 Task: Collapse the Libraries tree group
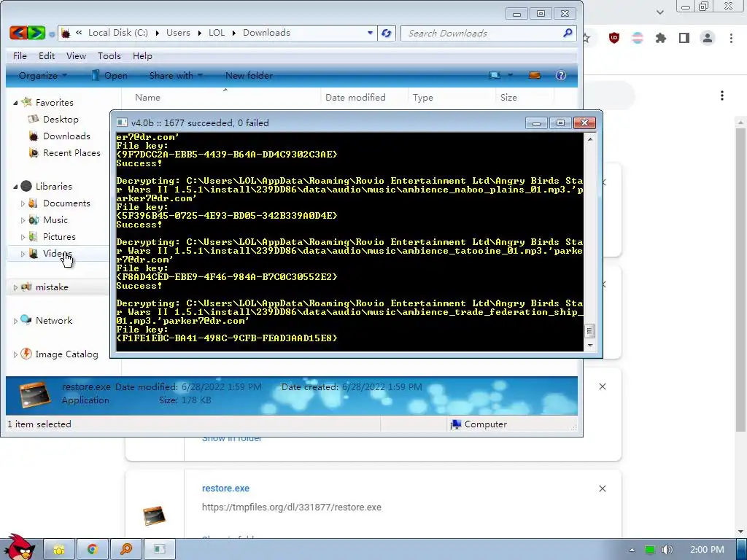pos(15,186)
